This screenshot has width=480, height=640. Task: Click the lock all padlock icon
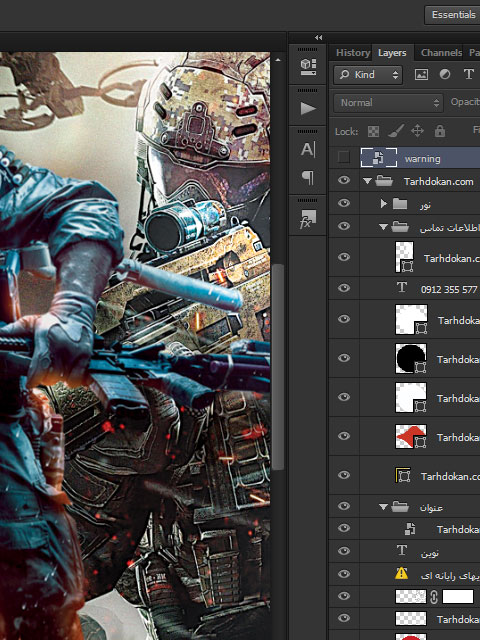[x=440, y=131]
